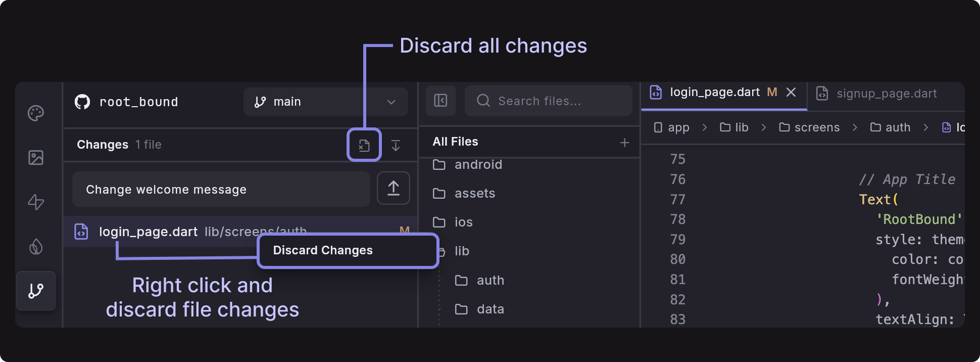Open the source control branch sidebar icon
This screenshot has height=362, width=980.
36,291
